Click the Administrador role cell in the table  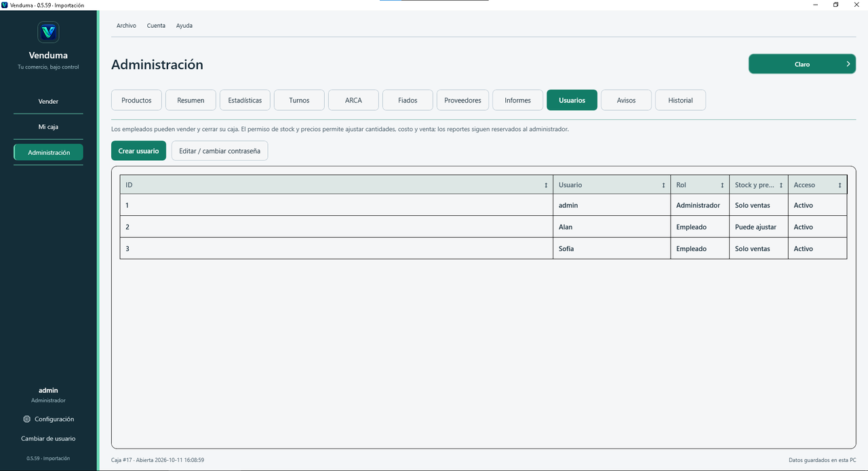pyautogui.click(x=700, y=205)
